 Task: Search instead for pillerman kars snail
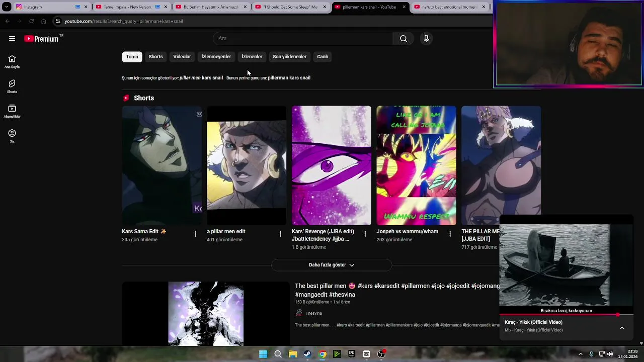289,78
